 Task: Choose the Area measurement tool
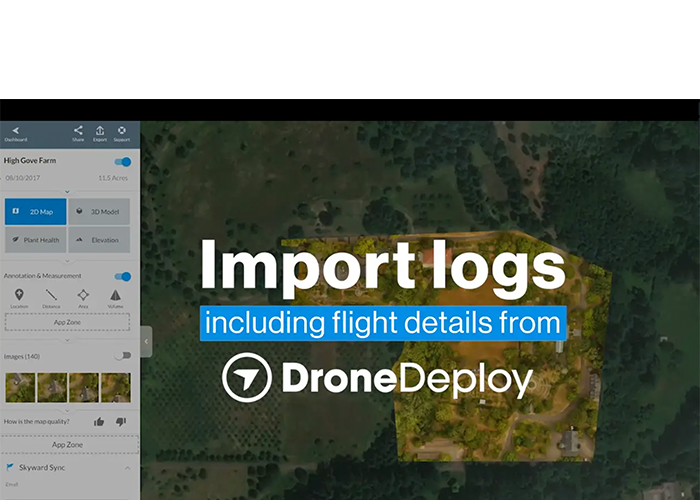[83, 296]
